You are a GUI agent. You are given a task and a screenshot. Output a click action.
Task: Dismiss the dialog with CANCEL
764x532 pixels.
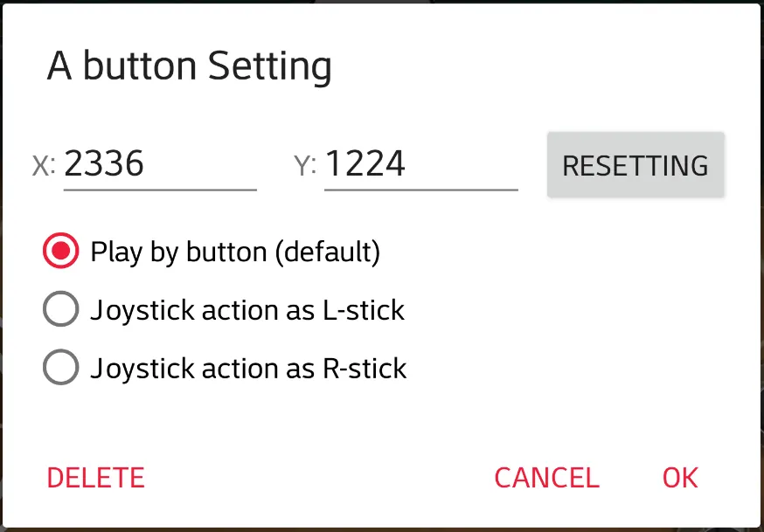(x=546, y=478)
